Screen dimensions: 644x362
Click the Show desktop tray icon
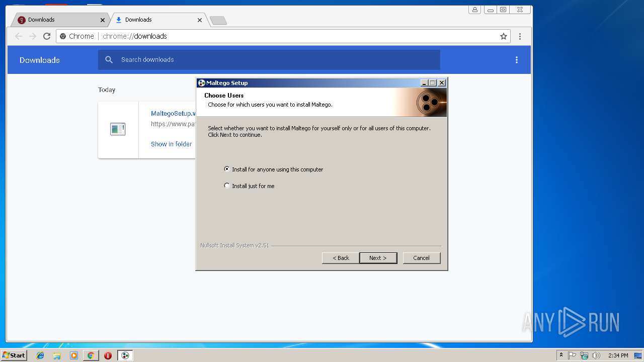click(638, 355)
